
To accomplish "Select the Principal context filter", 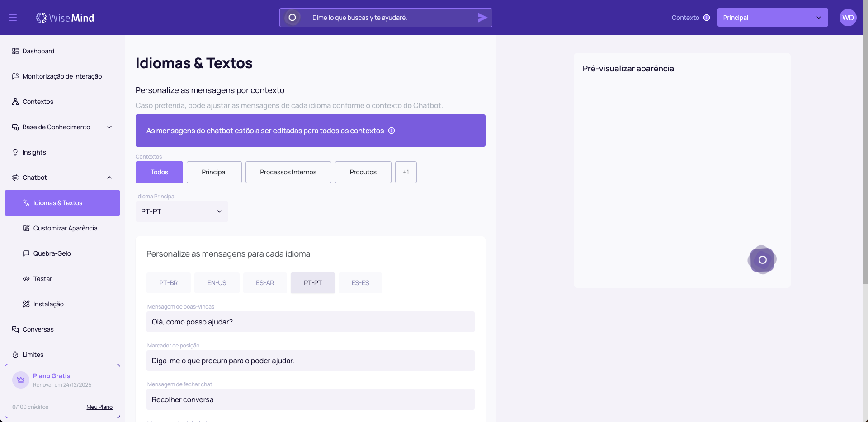I will (214, 172).
